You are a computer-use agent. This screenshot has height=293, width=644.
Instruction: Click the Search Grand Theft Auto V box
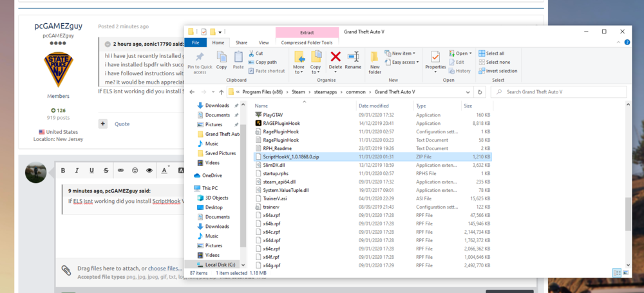(560, 92)
